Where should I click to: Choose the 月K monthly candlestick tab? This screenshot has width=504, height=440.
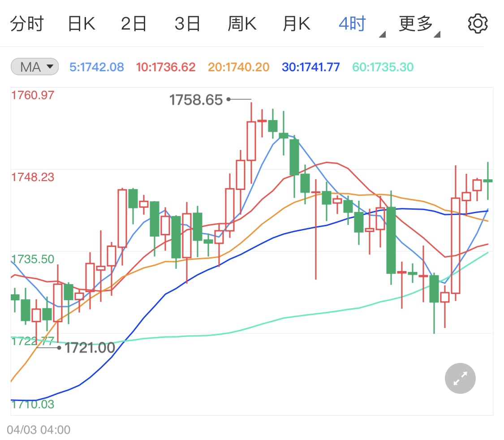297,23
